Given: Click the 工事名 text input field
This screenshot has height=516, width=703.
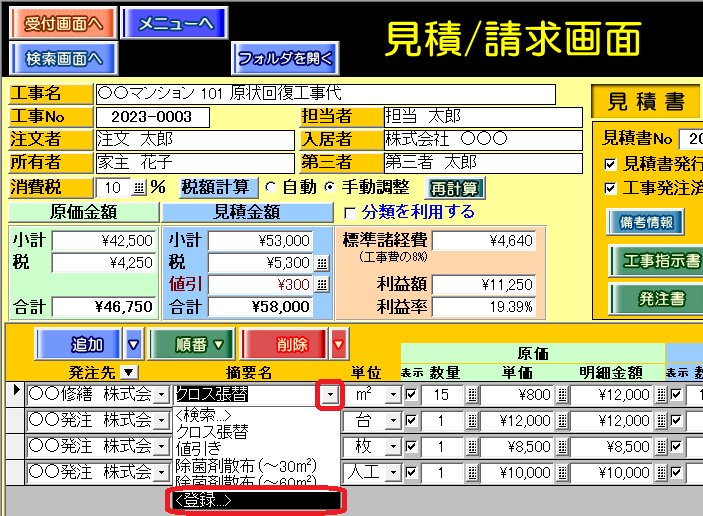Looking at the screenshot, I should click(x=325, y=94).
